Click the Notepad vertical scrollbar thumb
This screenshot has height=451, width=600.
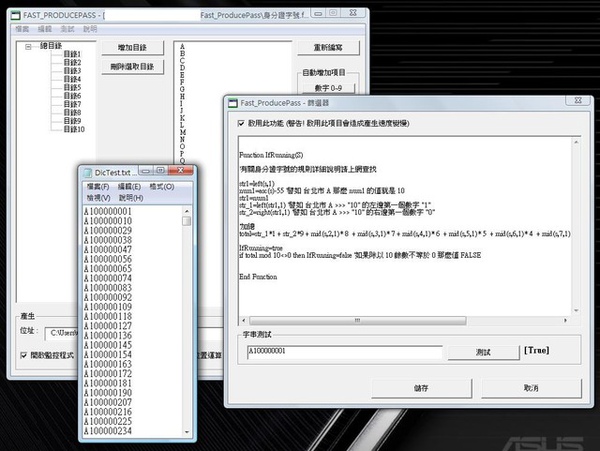click(x=187, y=221)
